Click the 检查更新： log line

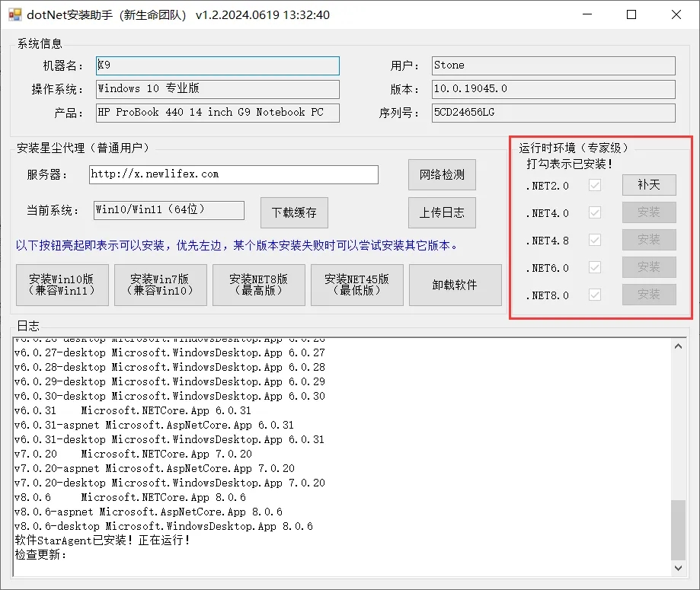40,555
